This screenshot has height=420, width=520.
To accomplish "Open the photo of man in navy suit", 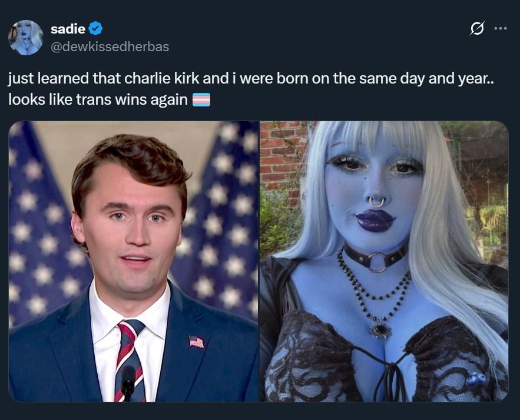I will [133, 261].
